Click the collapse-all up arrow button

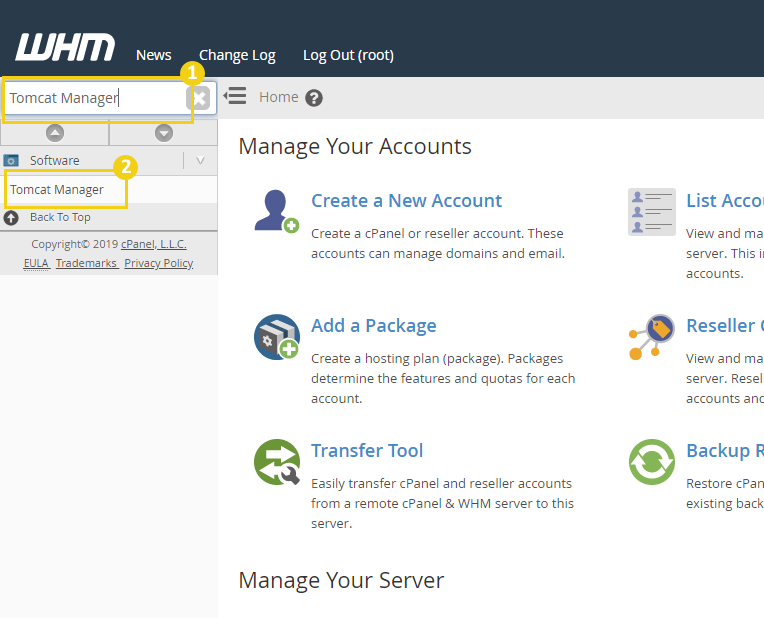pyautogui.click(x=55, y=133)
